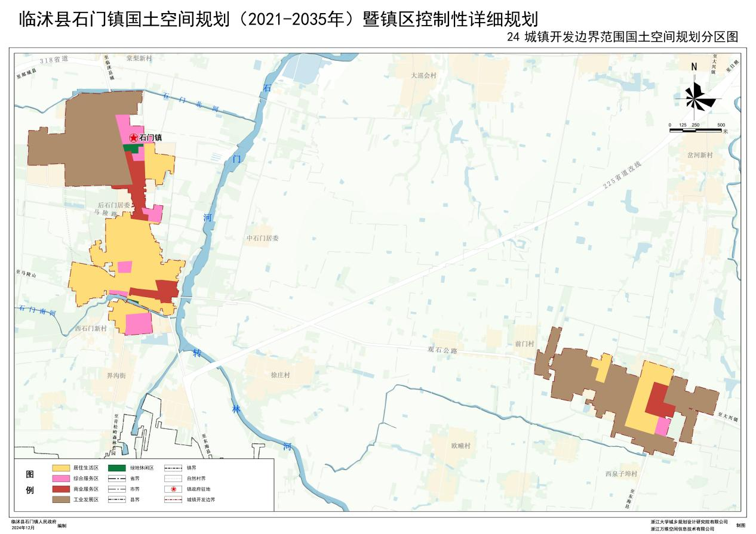The image size is (756, 534).
Task: Select the green 绿地休闲区 legend swatch
Action: point(118,468)
